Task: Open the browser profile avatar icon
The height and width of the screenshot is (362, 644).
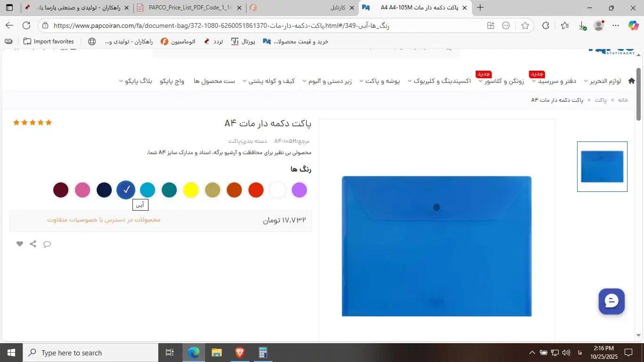Action: pyautogui.click(x=598, y=26)
